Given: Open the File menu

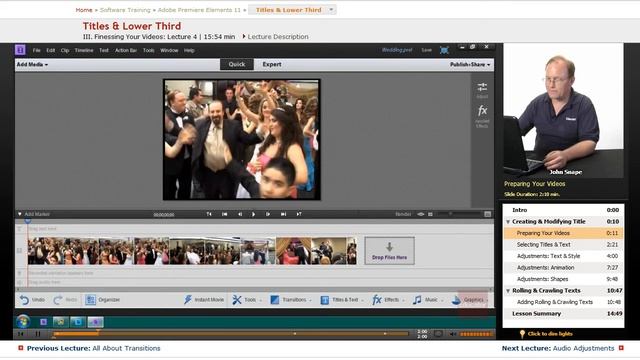Looking at the screenshot, I should 36,50.
